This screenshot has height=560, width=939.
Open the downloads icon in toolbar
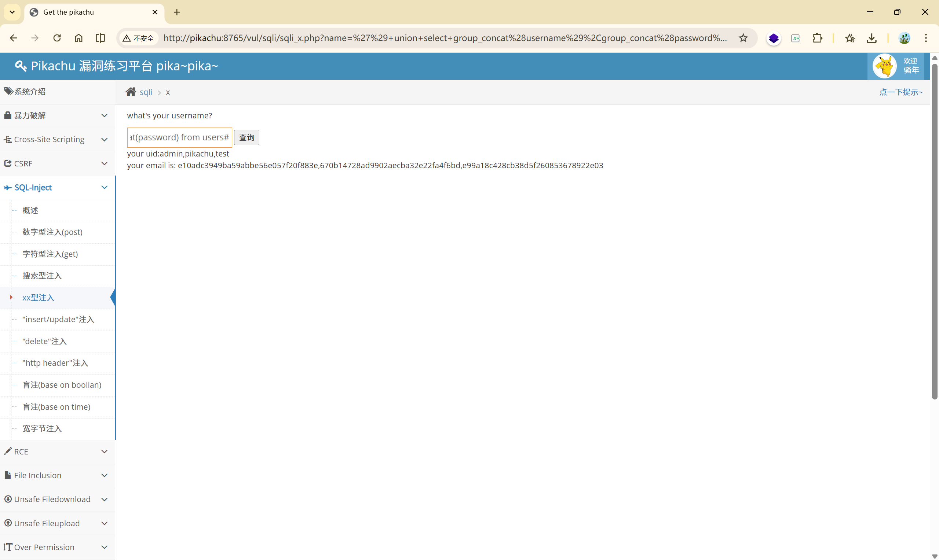[872, 38]
